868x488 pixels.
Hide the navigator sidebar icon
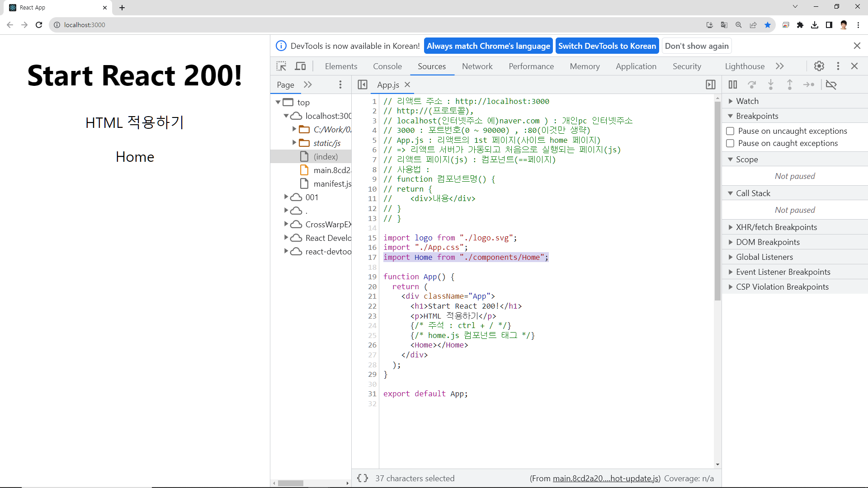(x=362, y=84)
